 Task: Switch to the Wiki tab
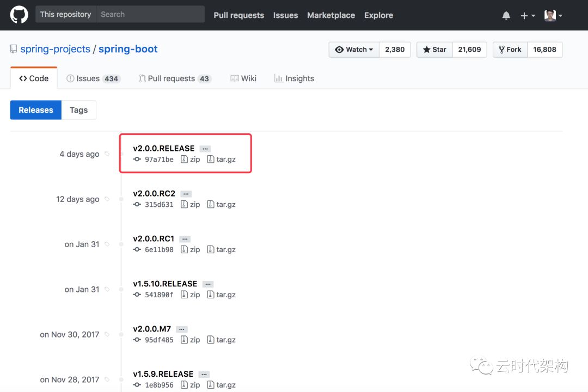(x=243, y=78)
